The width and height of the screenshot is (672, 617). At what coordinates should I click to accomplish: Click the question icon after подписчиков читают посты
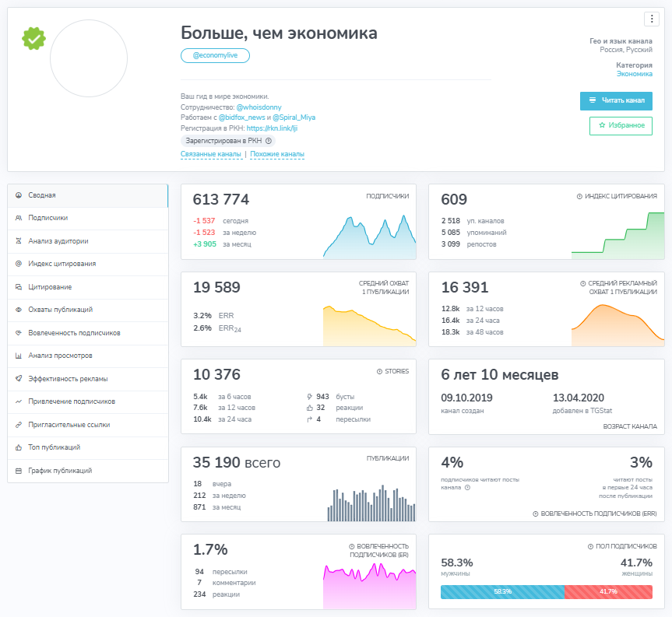[x=467, y=488]
